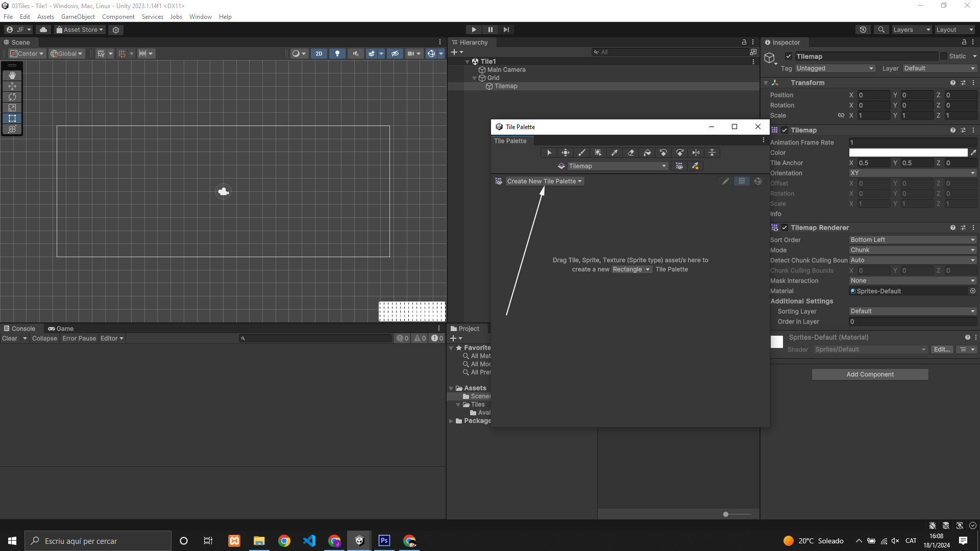This screenshot has height=551, width=980.
Task: Select the Rect tool in Scene toolbar
Action: 12,118
